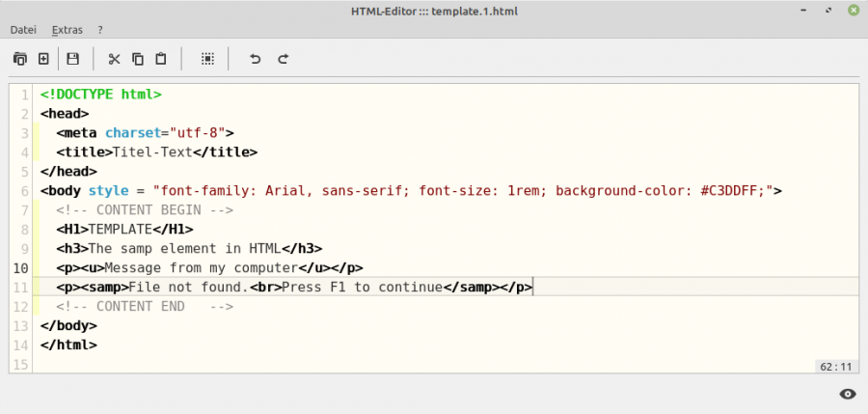Click the select all icon

(x=206, y=59)
